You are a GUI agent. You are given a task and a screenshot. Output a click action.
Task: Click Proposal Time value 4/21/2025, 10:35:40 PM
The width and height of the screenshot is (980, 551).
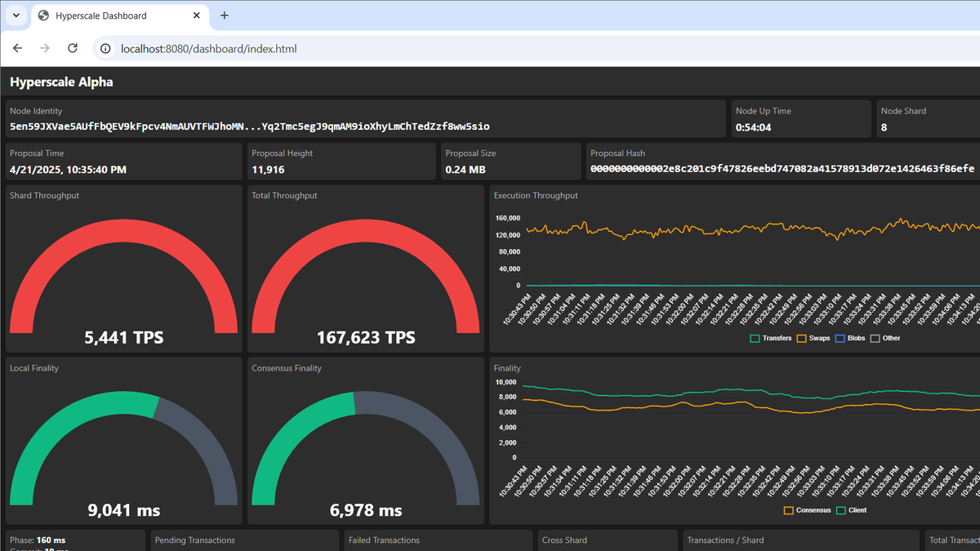coord(68,170)
